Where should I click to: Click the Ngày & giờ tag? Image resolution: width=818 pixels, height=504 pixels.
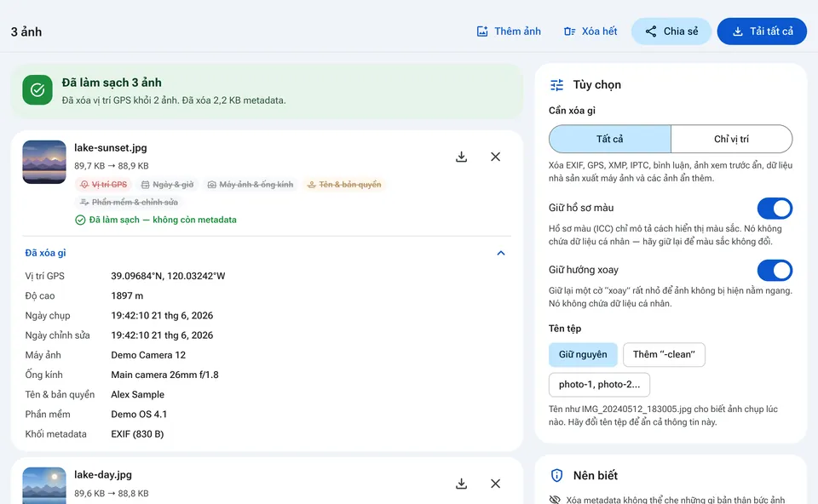(168, 185)
